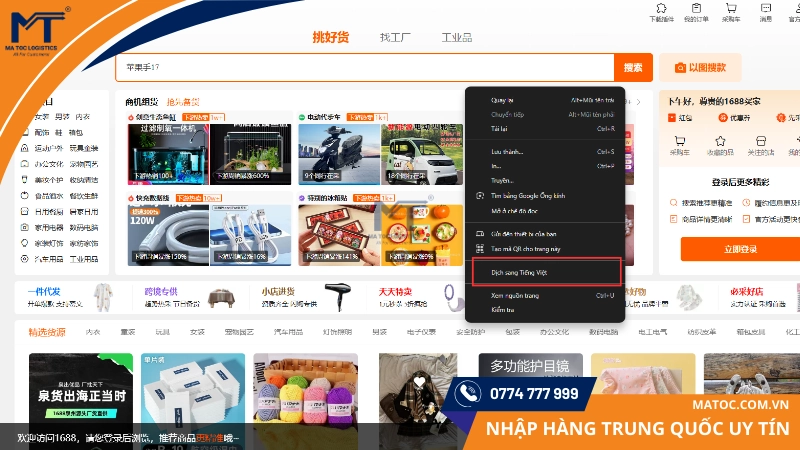Image resolution: width=800 pixels, height=450 pixels.
Task: Select the 灯饰照明 category tab
Action: click(337, 332)
